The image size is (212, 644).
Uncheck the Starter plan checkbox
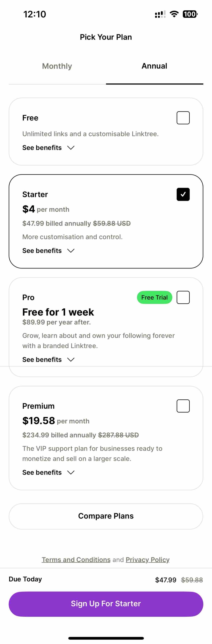183,194
